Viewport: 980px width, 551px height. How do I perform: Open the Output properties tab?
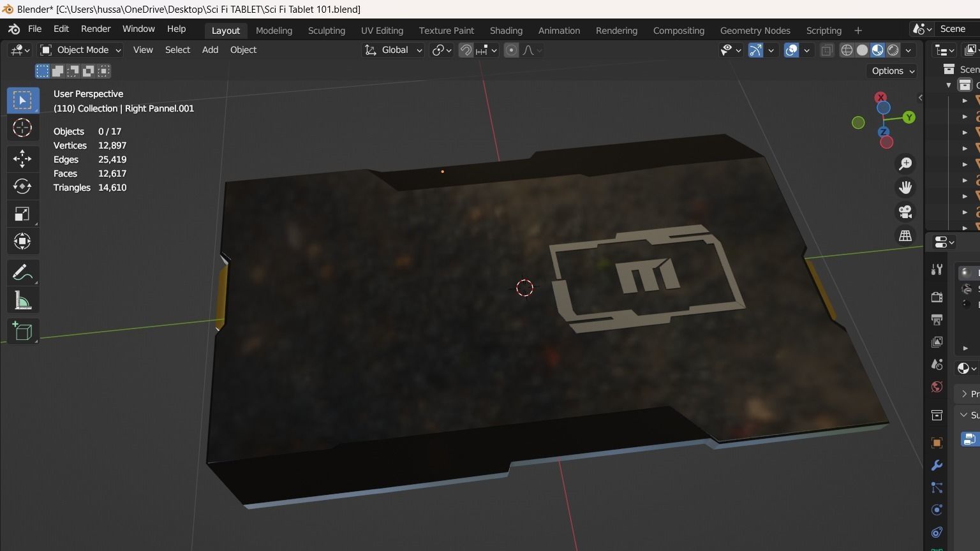(937, 320)
